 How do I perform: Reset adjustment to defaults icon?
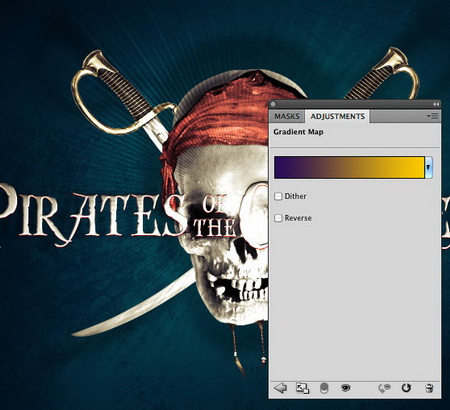406,388
